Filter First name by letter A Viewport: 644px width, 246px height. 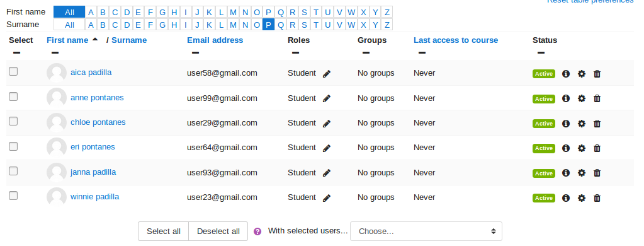coord(91,12)
